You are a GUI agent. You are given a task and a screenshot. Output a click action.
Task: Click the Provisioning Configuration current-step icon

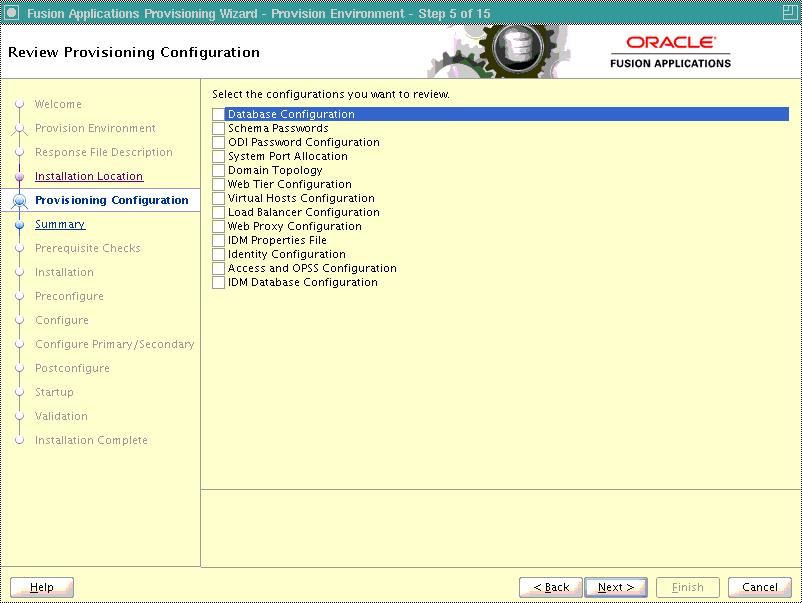[x=19, y=201]
